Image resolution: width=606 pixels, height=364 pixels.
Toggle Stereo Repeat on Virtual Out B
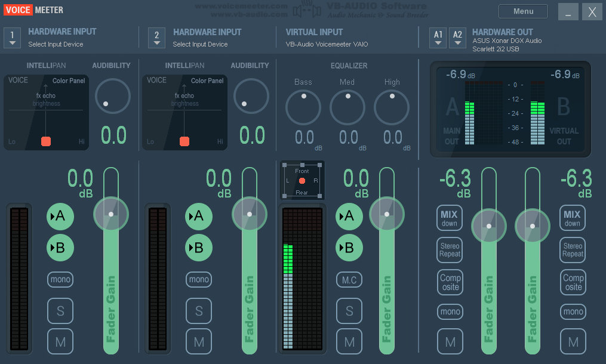tap(573, 250)
